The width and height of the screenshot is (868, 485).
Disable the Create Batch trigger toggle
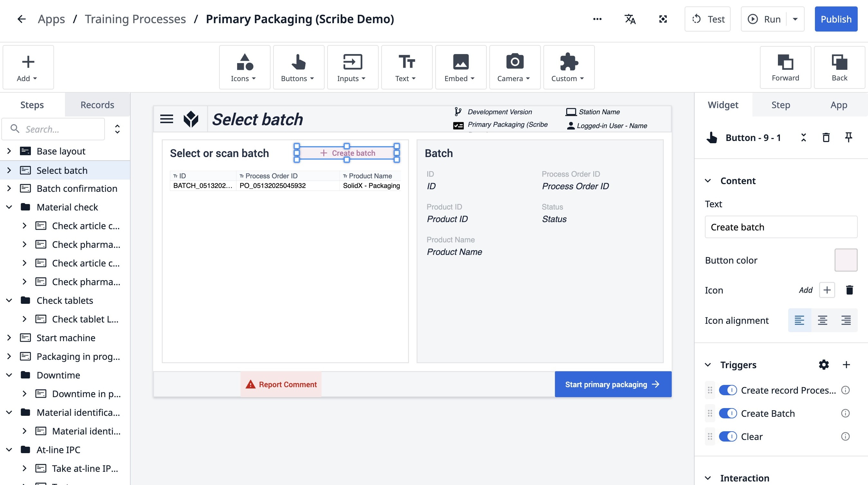pos(728,413)
